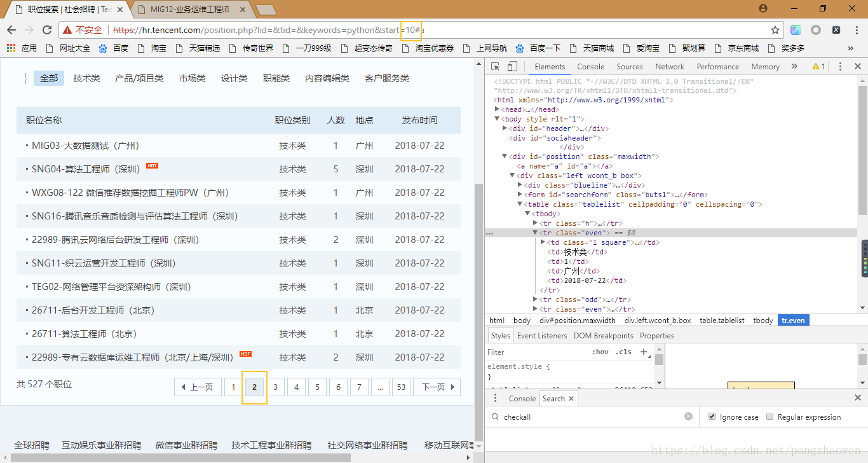Click the dark X extension icon

(836, 30)
